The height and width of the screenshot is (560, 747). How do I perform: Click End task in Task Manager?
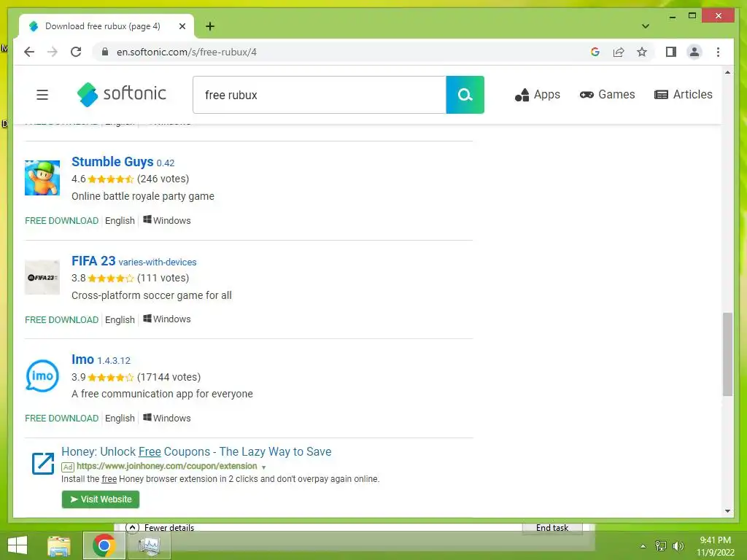tap(552, 528)
